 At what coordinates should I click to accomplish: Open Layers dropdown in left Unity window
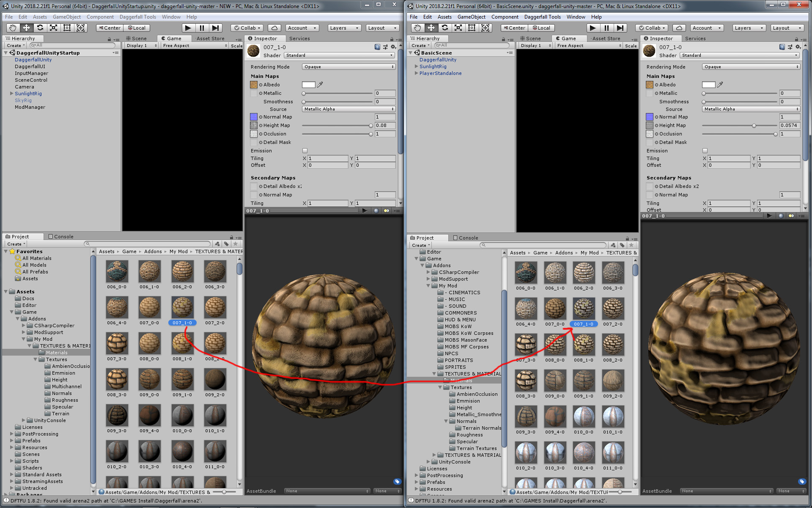tap(344, 28)
